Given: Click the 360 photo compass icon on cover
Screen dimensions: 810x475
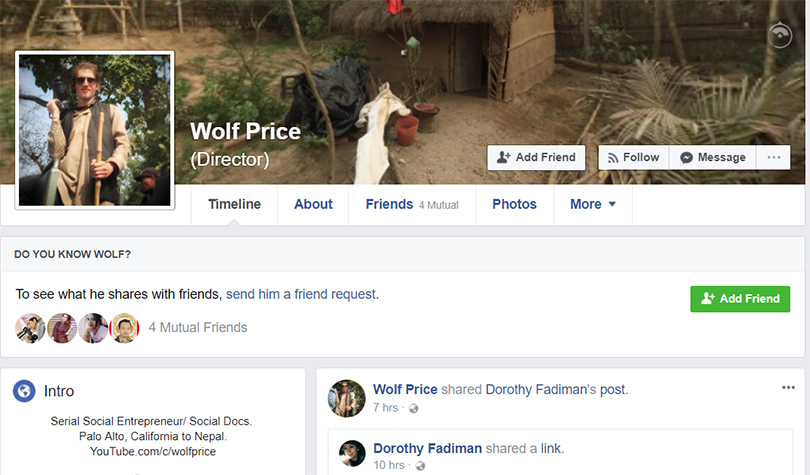Looking at the screenshot, I should point(782,36).
